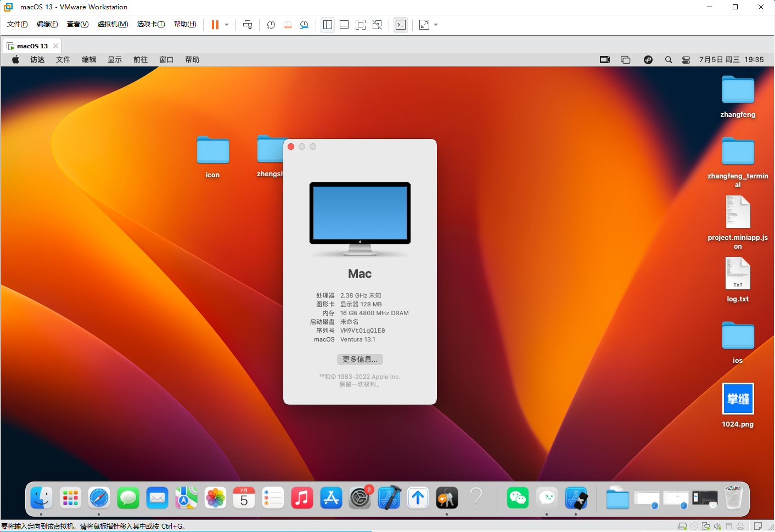Viewport: 775px width, 532px height.
Task: Open System Settings from the Dock
Action: (x=360, y=499)
